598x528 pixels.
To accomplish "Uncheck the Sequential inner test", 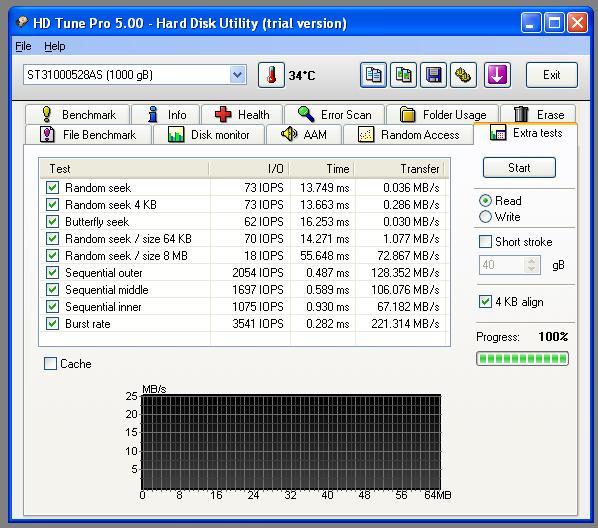I will (52, 306).
